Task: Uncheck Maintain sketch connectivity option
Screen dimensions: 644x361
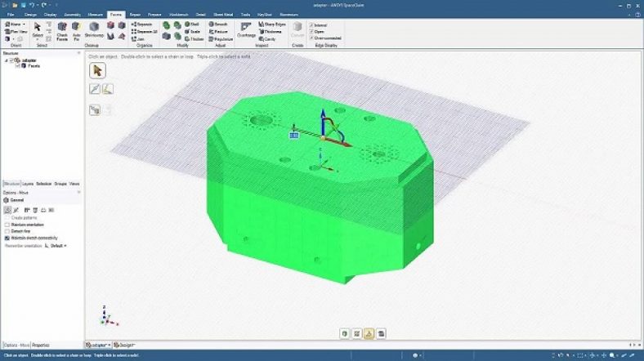Action: pos(7,238)
